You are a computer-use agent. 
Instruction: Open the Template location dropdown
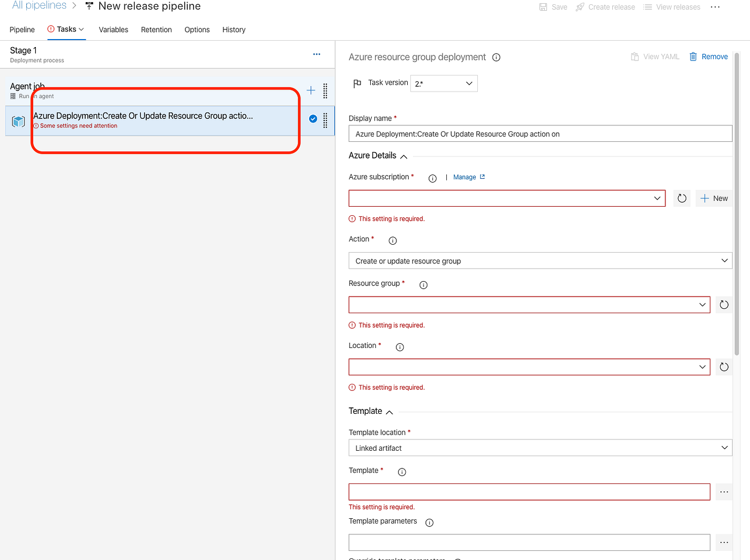coord(540,448)
